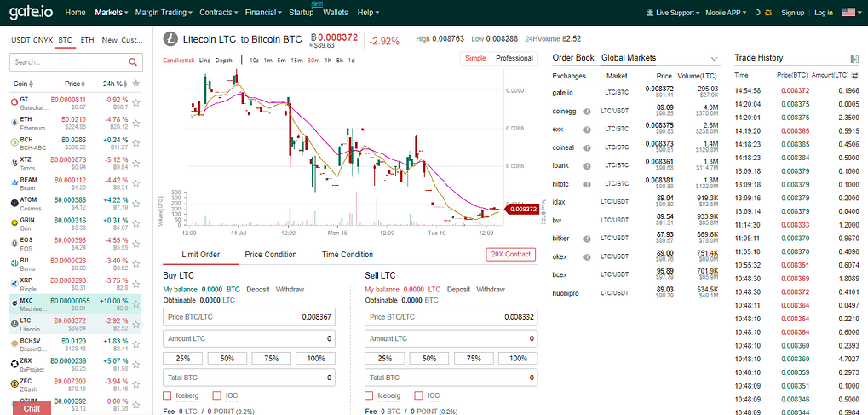Open the Markets dropdown menu
The image size is (868, 415).
[112, 12]
